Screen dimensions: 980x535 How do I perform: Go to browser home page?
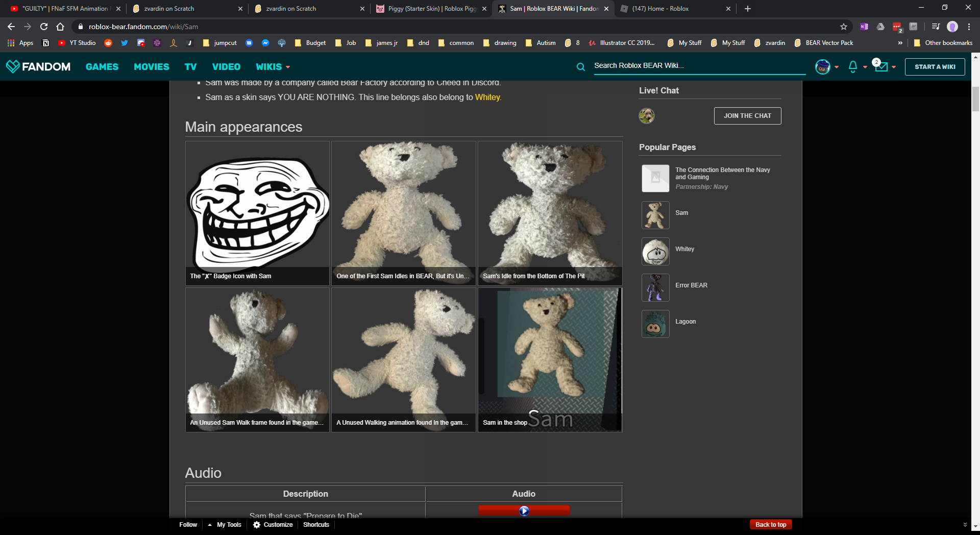(x=60, y=27)
